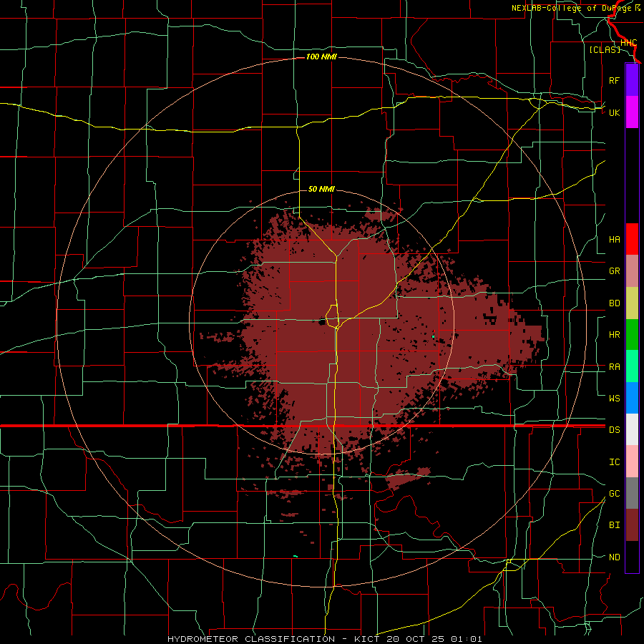Select the GC gray legend swatch
644x644 pixels.
tap(632, 493)
